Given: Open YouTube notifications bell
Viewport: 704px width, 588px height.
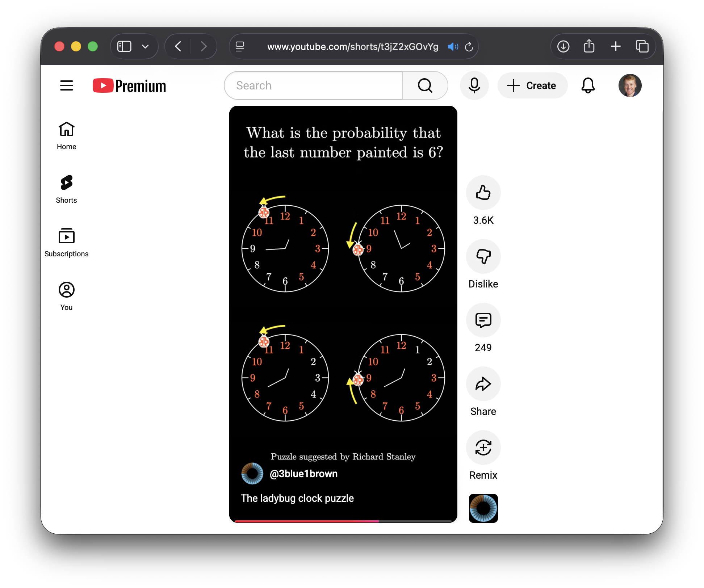Looking at the screenshot, I should click(588, 85).
